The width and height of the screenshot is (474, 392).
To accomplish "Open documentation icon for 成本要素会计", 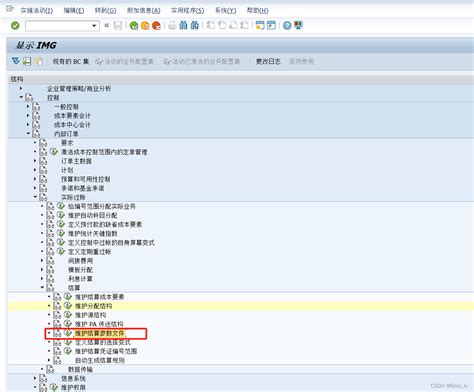I will [x=36, y=116].
